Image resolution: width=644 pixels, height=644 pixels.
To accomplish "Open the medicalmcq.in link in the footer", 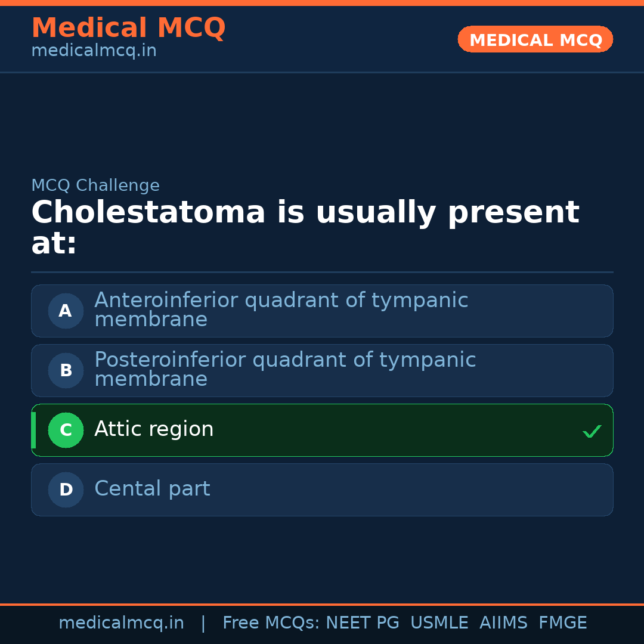I will point(121,623).
